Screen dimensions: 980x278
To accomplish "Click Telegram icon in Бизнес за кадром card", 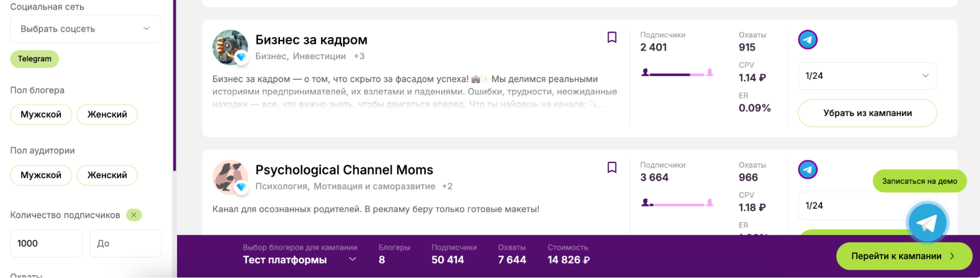I will [807, 40].
